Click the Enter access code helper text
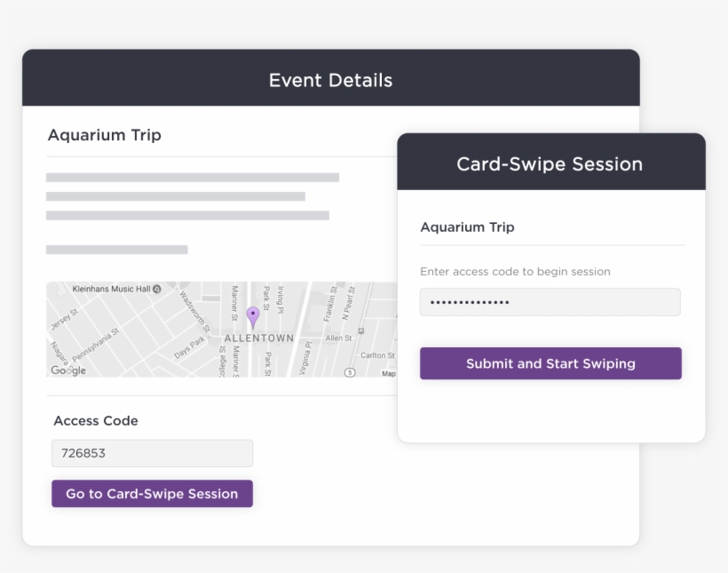728x573 pixels. 514,272
